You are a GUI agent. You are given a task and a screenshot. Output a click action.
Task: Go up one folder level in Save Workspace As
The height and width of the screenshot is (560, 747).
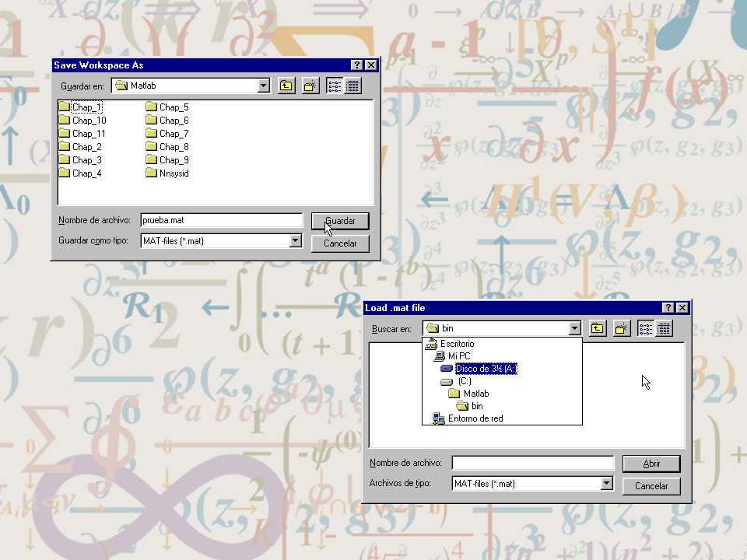[286, 86]
